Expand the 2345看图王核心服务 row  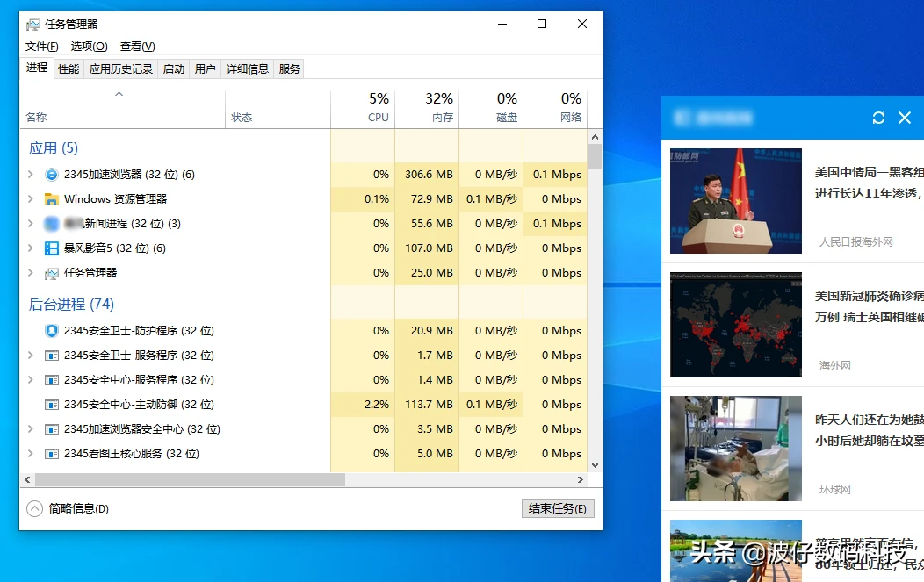click(x=31, y=454)
